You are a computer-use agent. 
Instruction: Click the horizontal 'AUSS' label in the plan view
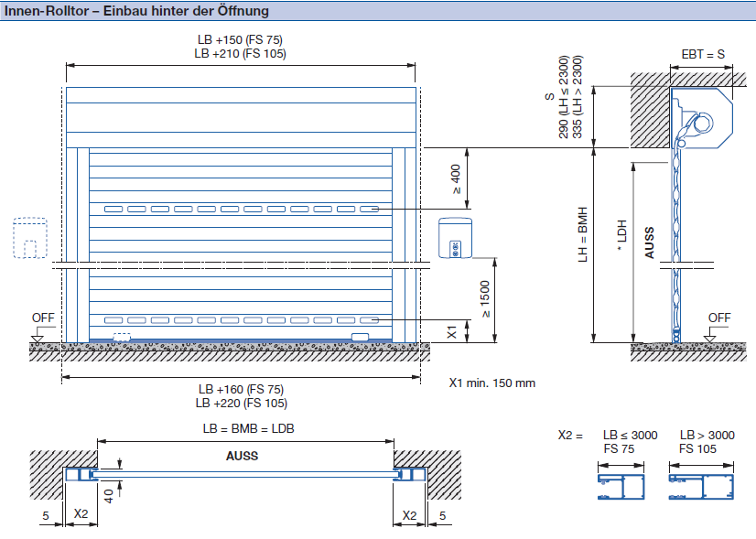[x=242, y=456]
